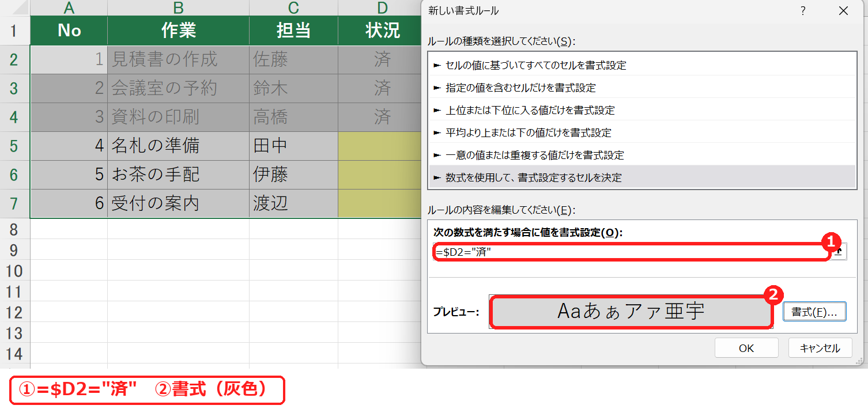Click No cell with value 6
This screenshot has width=868, height=409.
pos(69,203)
